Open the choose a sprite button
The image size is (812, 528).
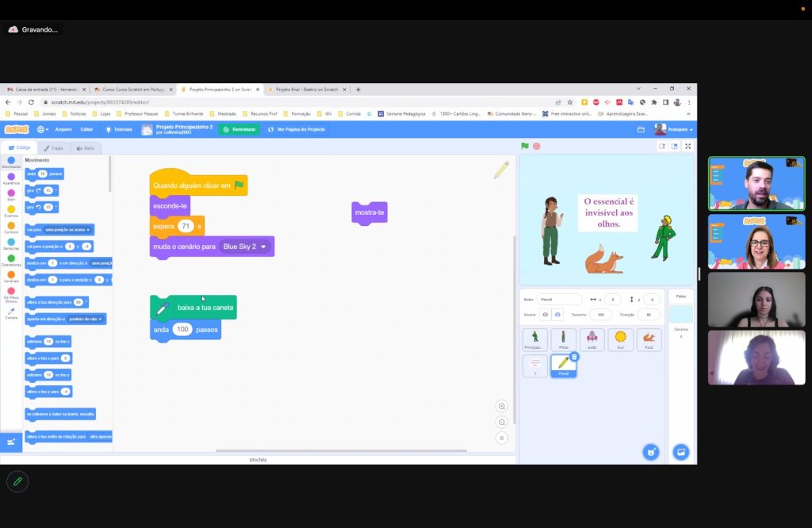pyautogui.click(x=650, y=452)
